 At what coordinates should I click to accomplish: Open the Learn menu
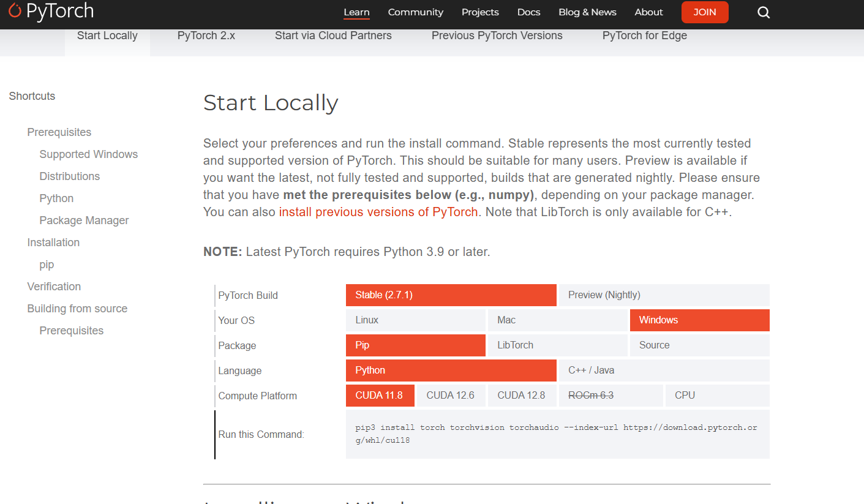tap(356, 12)
